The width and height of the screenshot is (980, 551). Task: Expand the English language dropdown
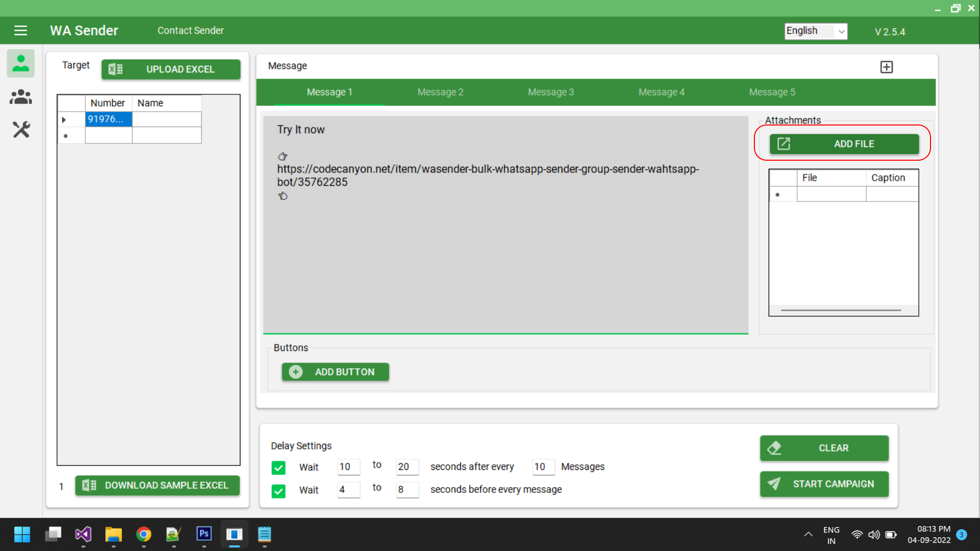pos(841,31)
